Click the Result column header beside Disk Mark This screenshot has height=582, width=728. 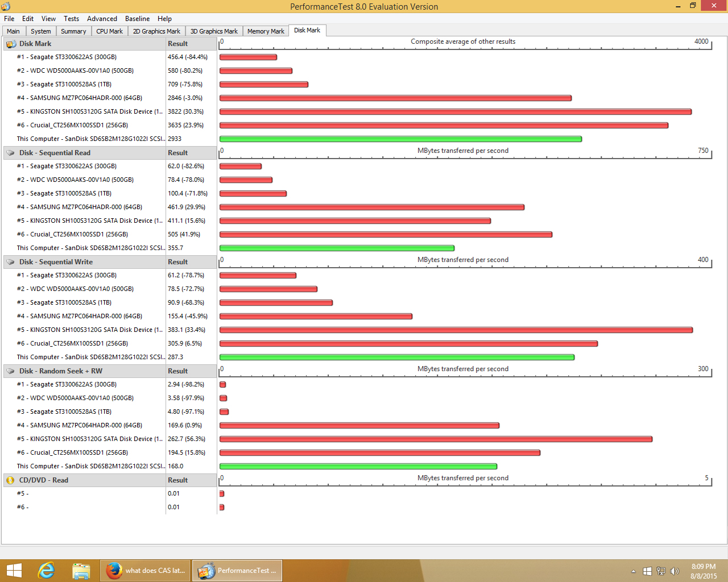(191, 44)
